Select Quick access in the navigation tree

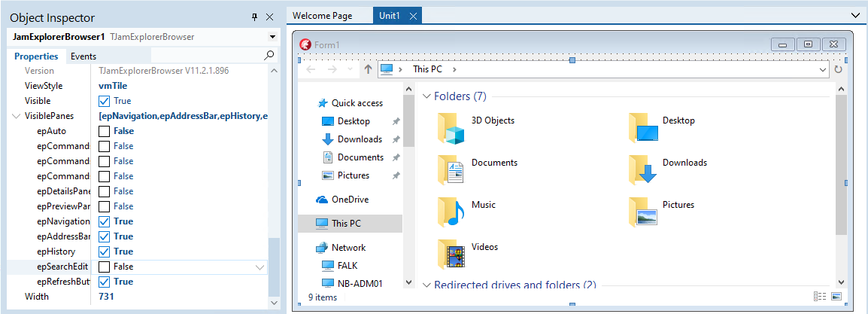click(357, 103)
